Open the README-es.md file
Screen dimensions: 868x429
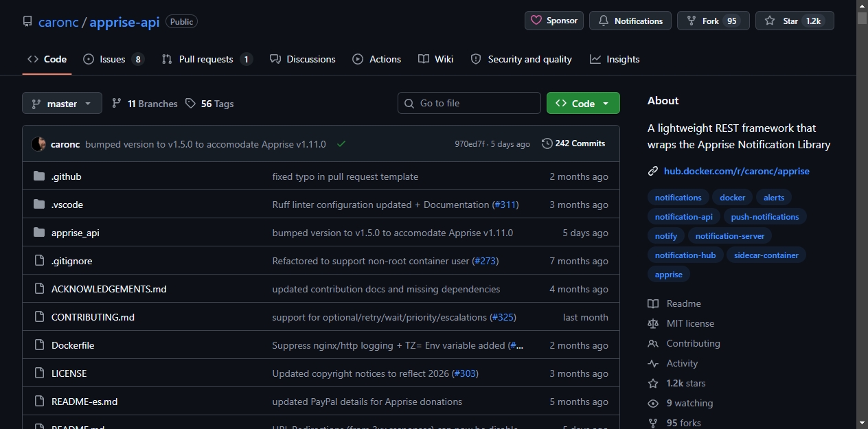click(84, 402)
